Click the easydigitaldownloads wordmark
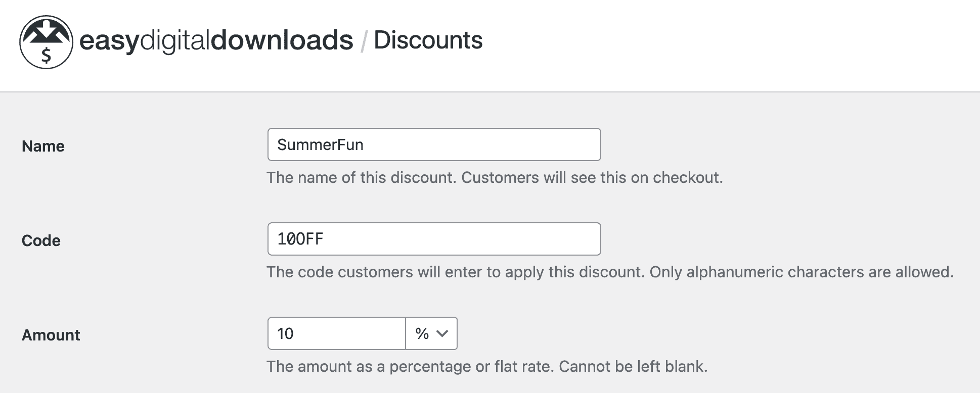This screenshot has height=393, width=980. (216, 40)
